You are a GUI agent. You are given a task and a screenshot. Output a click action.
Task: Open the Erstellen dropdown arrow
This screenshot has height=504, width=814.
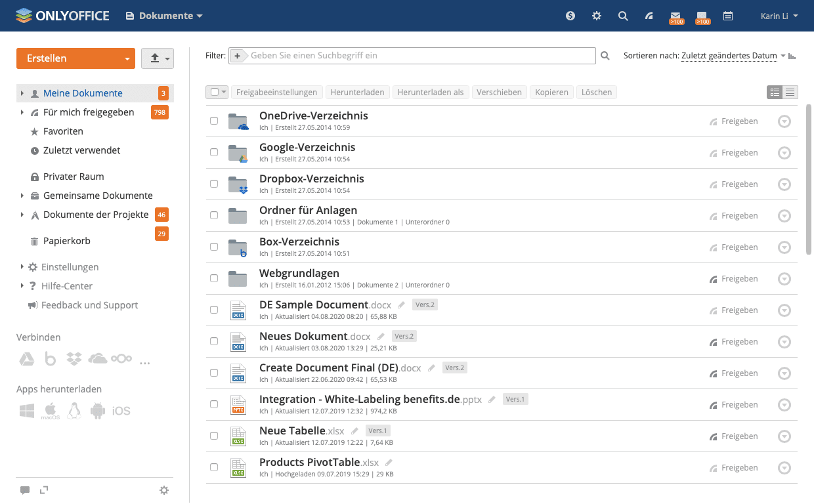pos(127,58)
